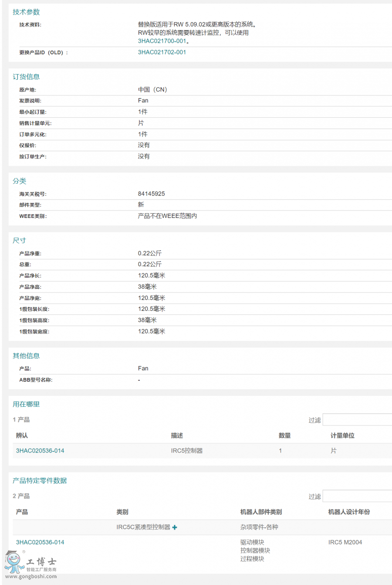Select the 订货信息 section heading
The height and width of the screenshot is (585, 392).
(x=26, y=76)
